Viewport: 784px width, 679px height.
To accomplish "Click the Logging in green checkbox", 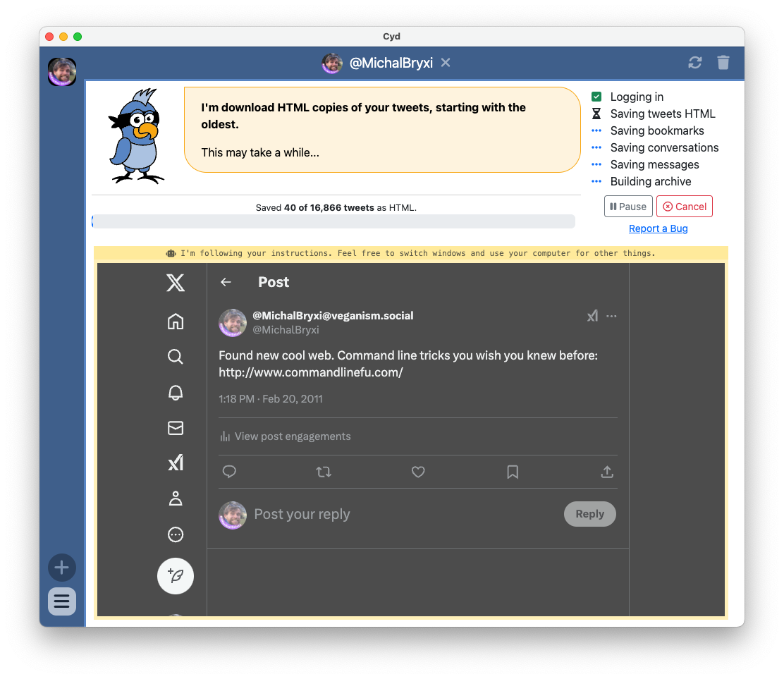I will 596,97.
